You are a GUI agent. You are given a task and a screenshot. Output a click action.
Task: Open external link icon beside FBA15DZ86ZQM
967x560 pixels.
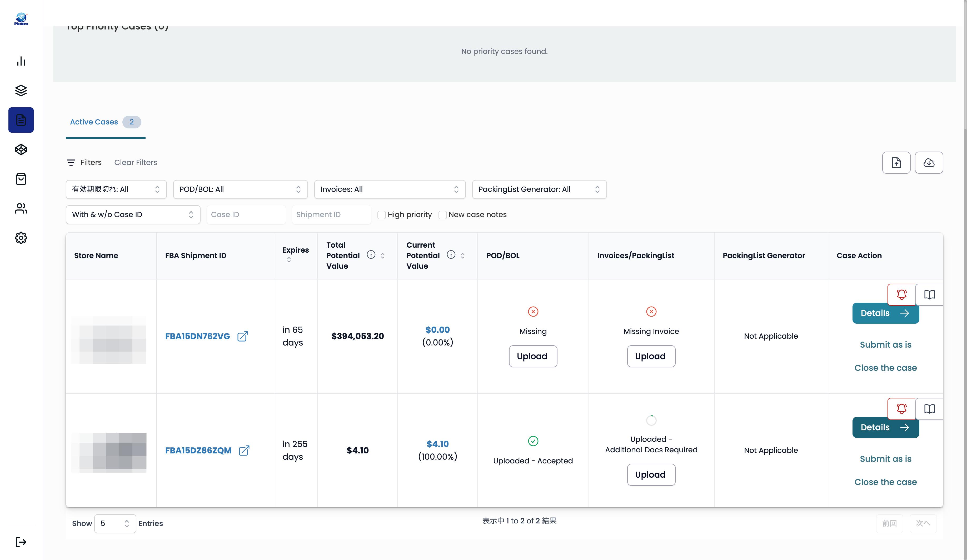pos(244,451)
